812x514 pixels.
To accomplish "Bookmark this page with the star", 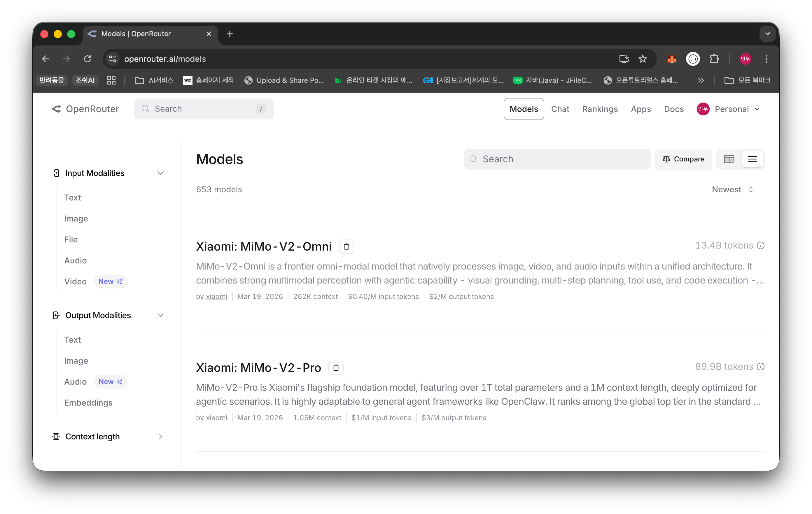I will point(643,59).
